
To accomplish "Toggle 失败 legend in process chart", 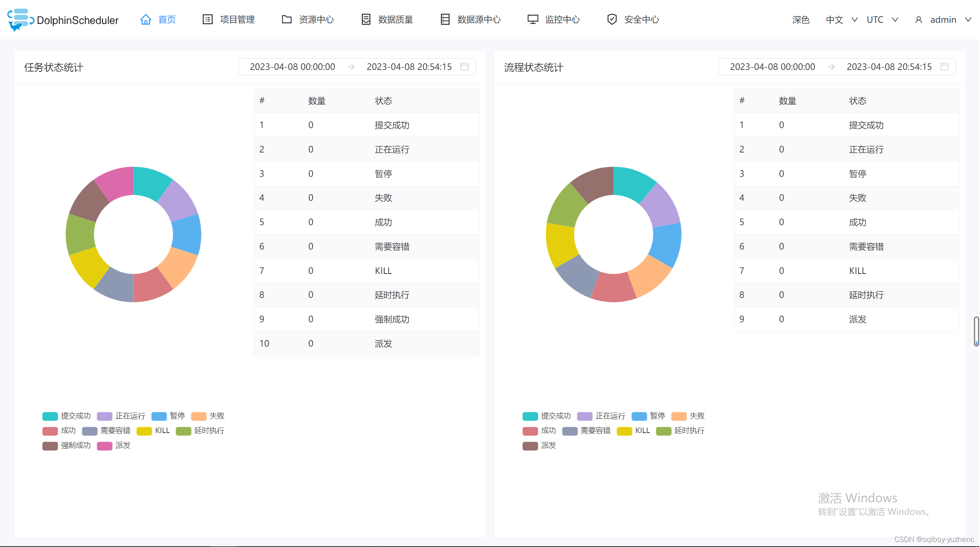I will click(x=688, y=416).
